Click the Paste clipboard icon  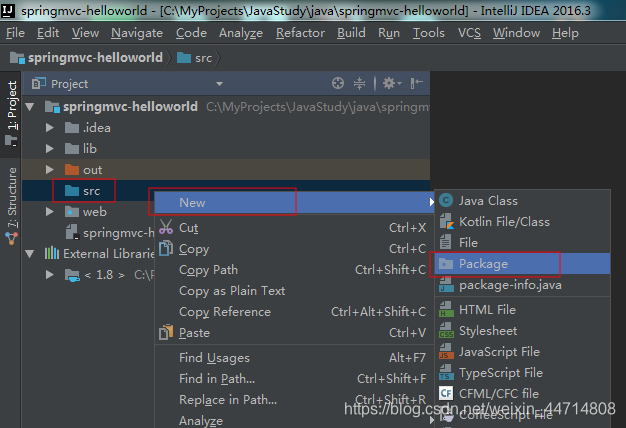pos(166,332)
